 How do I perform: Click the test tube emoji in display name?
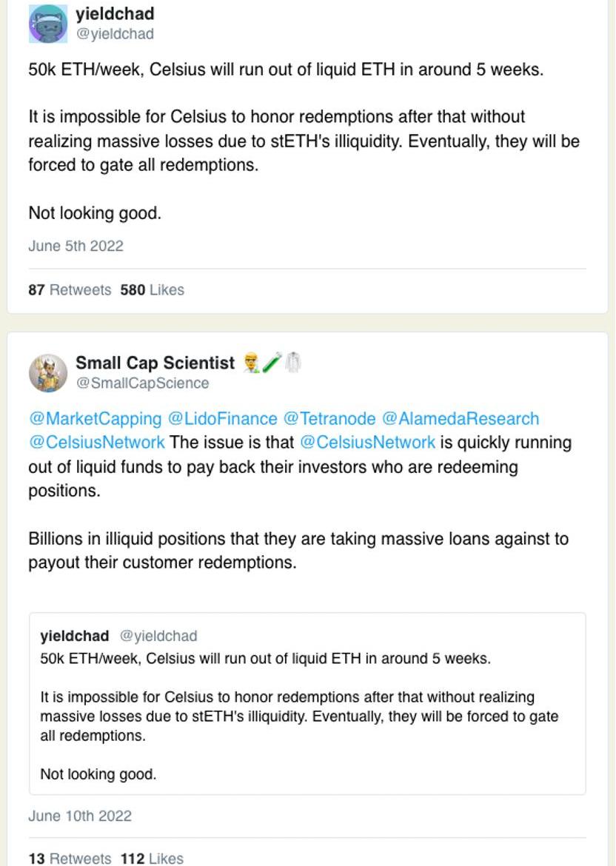coord(271,363)
